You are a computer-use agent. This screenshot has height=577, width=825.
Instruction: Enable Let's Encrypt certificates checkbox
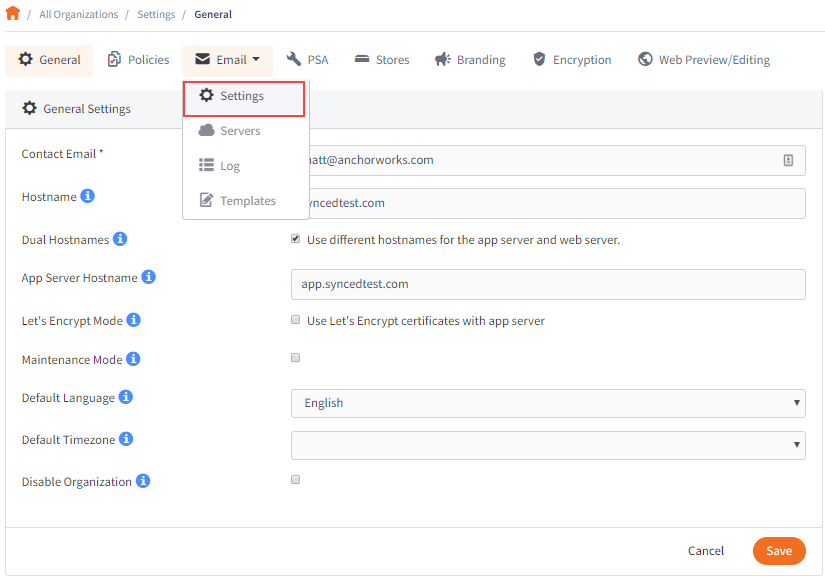(295, 319)
